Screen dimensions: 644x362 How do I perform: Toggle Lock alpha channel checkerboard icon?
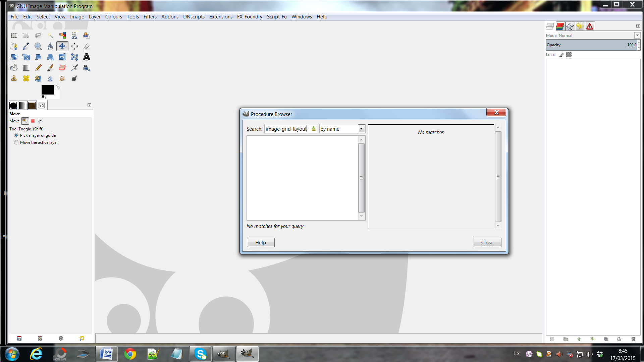point(569,55)
